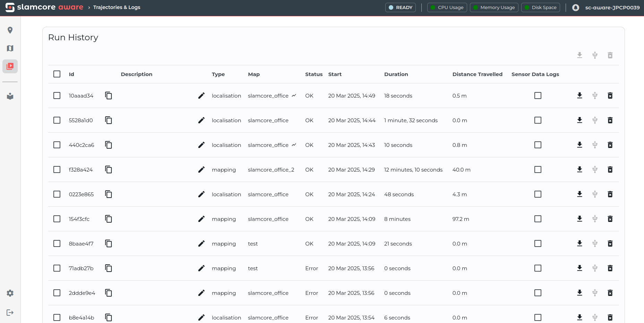The height and width of the screenshot is (323, 644).
Task: Click the Error status of run 71adb27b
Action: point(312,268)
